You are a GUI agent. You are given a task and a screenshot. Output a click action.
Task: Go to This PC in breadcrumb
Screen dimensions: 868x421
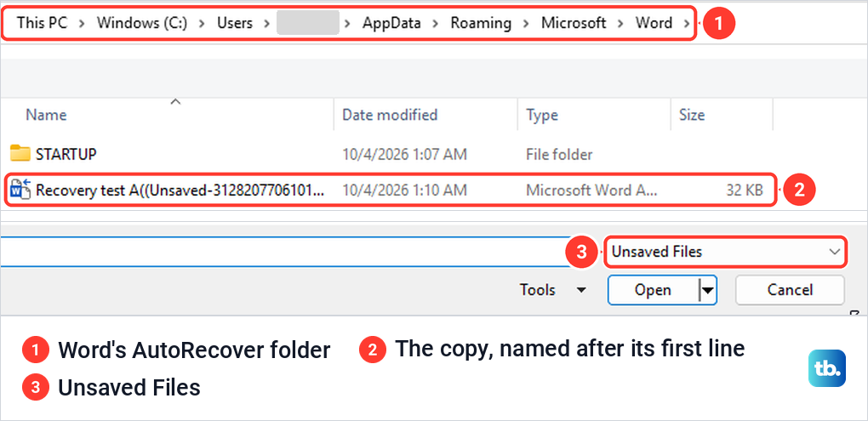coord(42,23)
